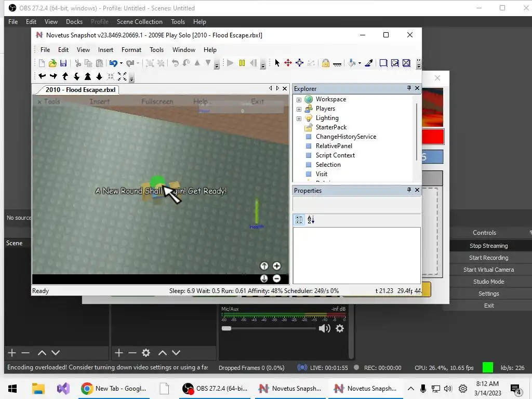Click camera zoom in plus button in viewport

[277, 266]
